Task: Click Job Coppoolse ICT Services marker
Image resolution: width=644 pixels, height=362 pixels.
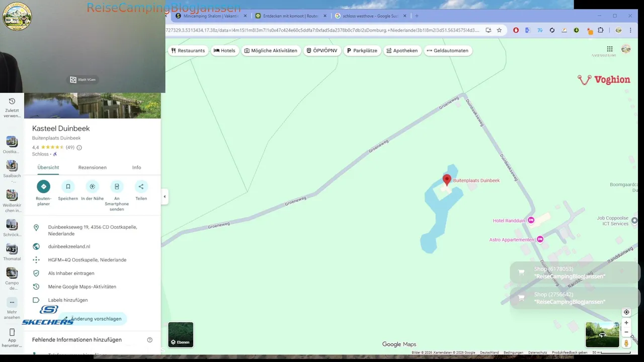Action: (634, 220)
